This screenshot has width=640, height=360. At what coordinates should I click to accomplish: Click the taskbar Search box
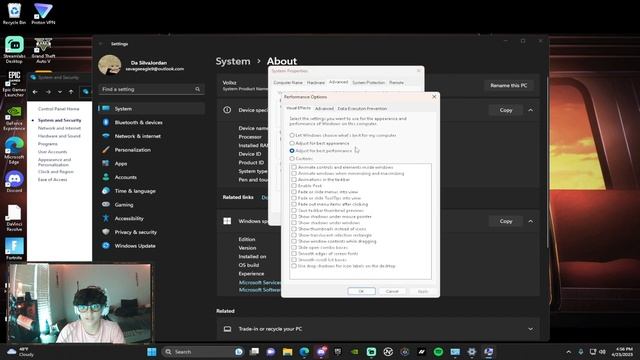[203, 352]
